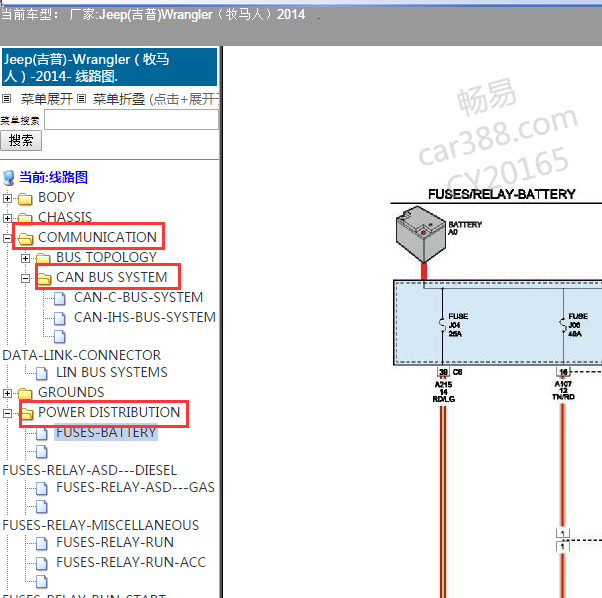Viewport: 602px width, 598px height.
Task: Open DATA-LINK-CONNECTOR diagram
Action: [x=81, y=355]
